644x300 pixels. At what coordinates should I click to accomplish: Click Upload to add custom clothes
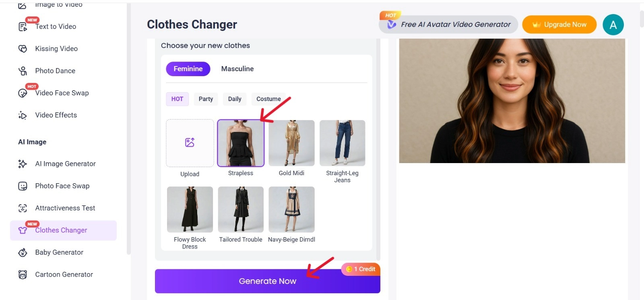pyautogui.click(x=190, y=143)
